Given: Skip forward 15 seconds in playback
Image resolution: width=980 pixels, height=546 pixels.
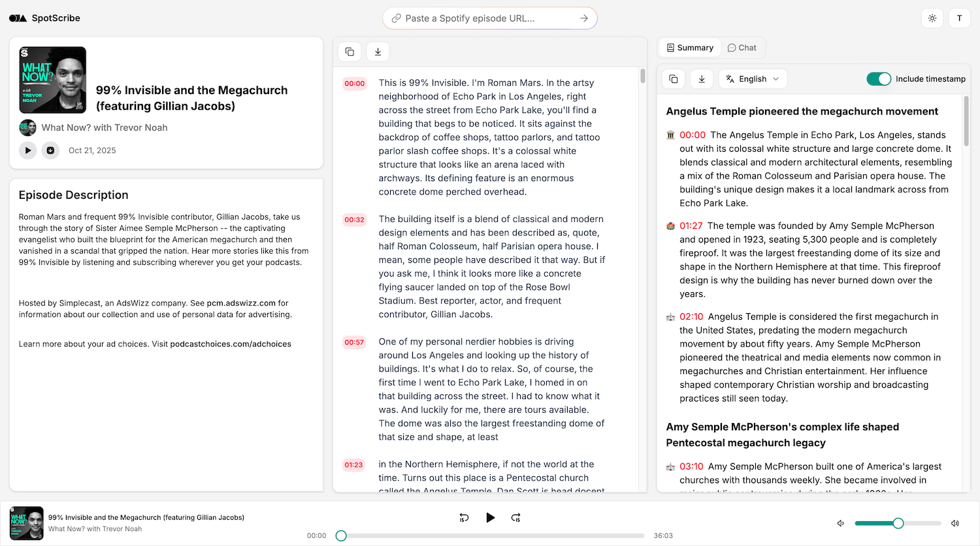Looking at the screenshot, I should (516, 517).
